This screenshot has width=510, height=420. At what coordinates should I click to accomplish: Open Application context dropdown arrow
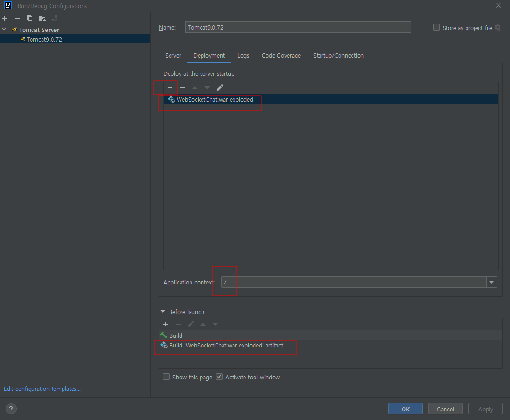pos(491,282)
